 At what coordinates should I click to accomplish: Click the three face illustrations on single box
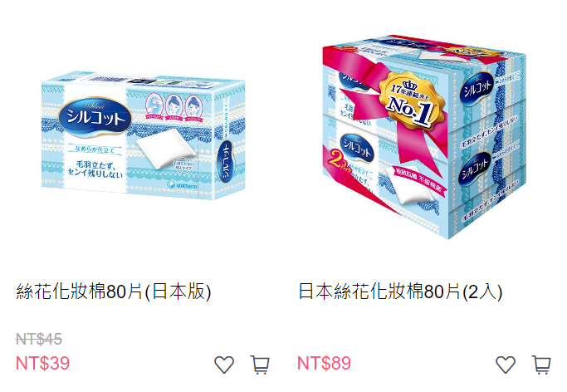[x=174, y=107]
